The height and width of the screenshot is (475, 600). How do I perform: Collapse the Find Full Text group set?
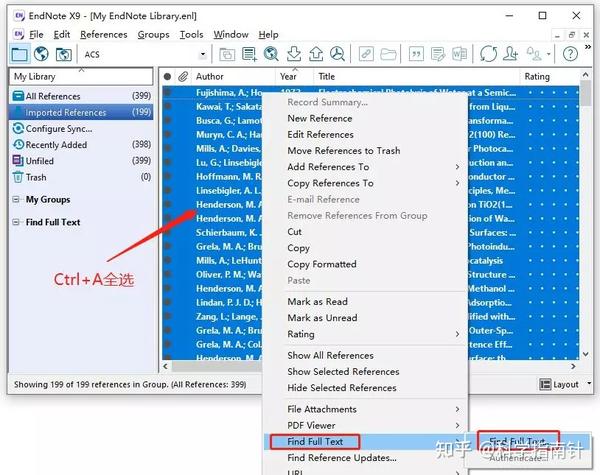[16, 222]
